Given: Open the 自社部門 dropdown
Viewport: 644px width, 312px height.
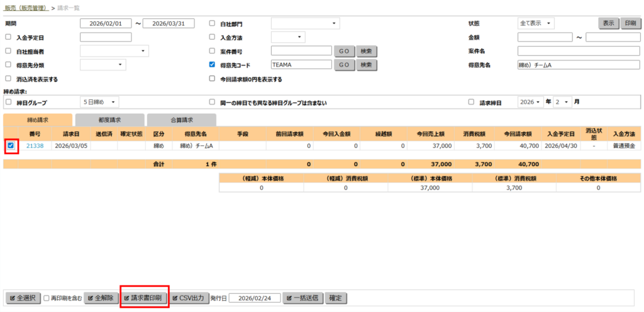Looking at the screenshot, I should point(305,24).
